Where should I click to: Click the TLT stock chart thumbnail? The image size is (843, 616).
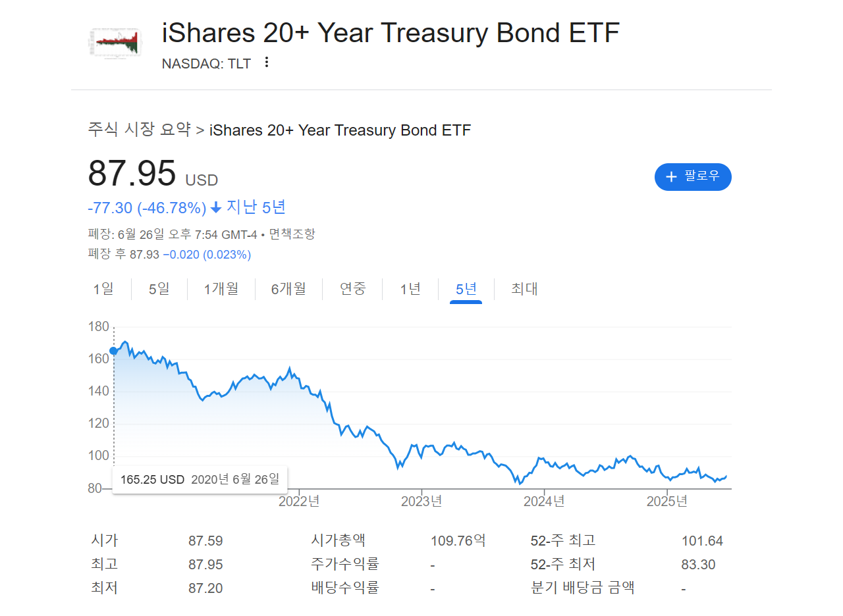pyautogui.click(x=114, y=43)
